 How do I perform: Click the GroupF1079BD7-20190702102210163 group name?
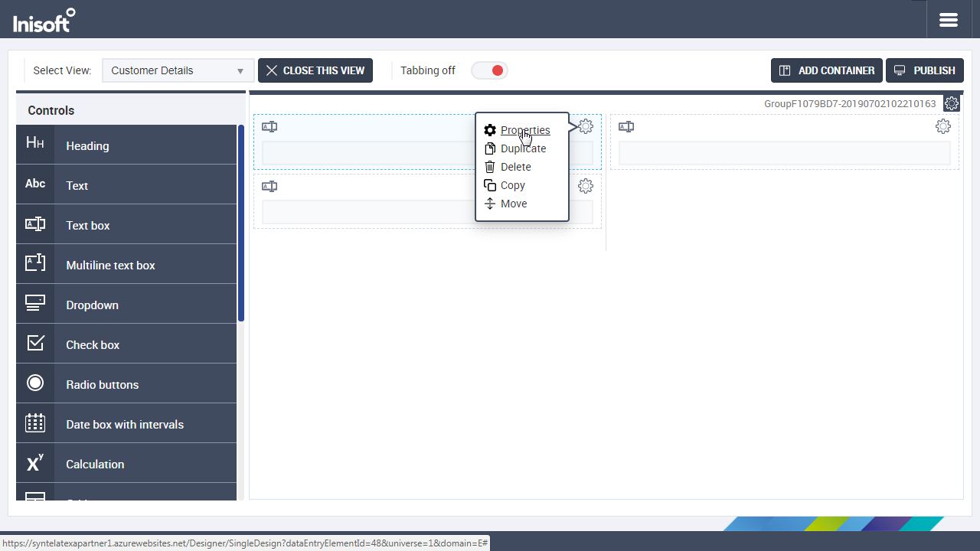[850, 103]
